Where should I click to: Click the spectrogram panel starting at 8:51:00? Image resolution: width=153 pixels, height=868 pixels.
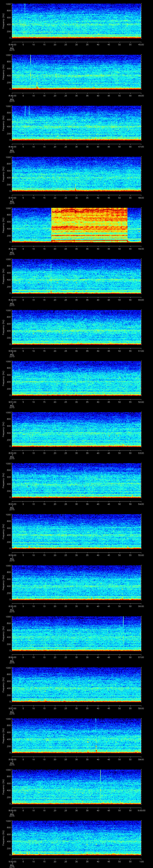pyautogui.click(x=77, y=378)
